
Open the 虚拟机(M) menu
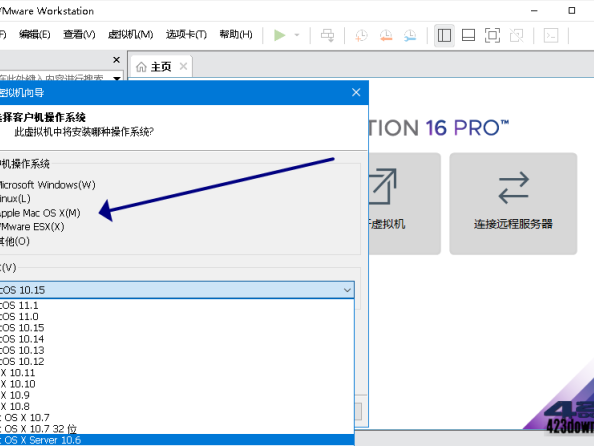tap(130, 34)
